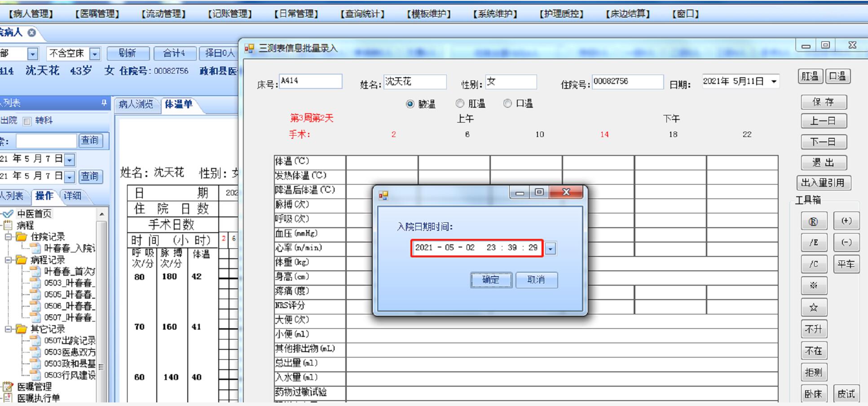This screenshot has height=406, width=868.
Task: Click the 刷新 button
Action: click(x=128, y=53)
